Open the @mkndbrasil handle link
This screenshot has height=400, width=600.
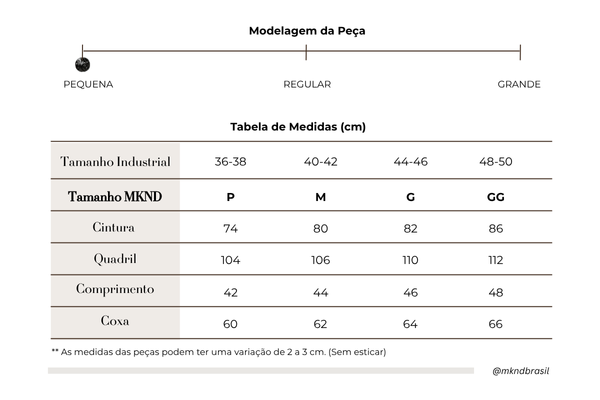pyautogui.click(x=522, y=370)
